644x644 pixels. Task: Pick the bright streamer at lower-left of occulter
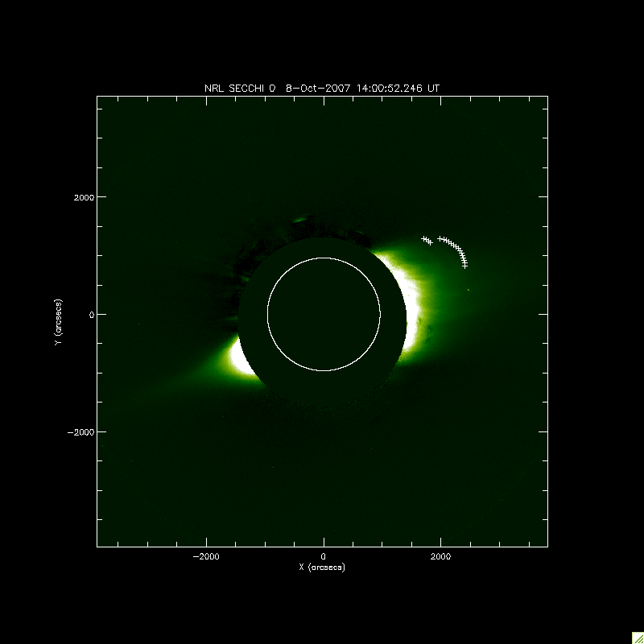click(x=240, y=359)
